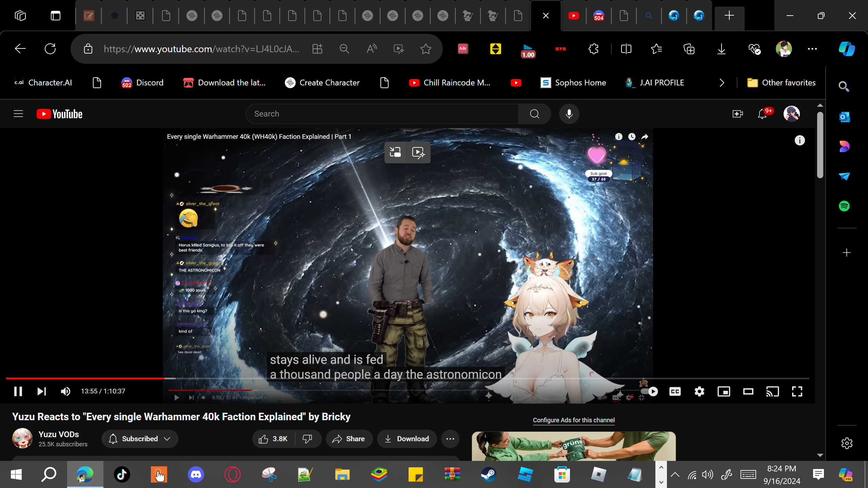
Task: Open Configure Ads for this channel
Action: coord(574,420)
